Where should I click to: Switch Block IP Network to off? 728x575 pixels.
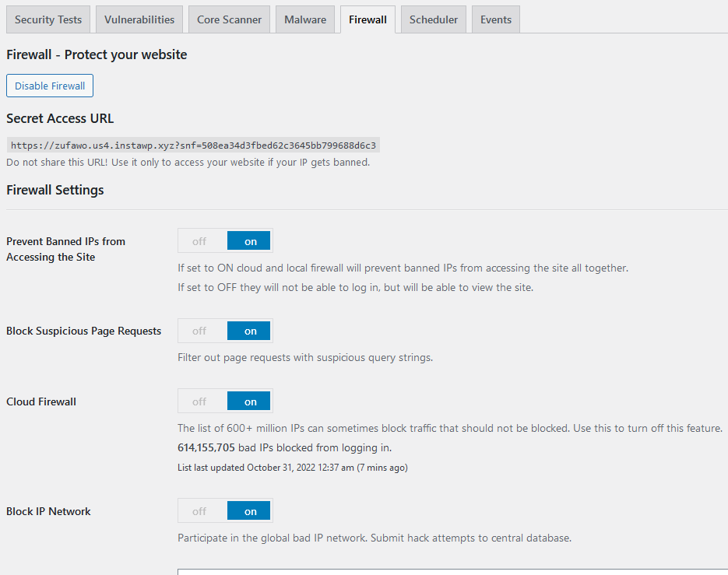(199, 511)
